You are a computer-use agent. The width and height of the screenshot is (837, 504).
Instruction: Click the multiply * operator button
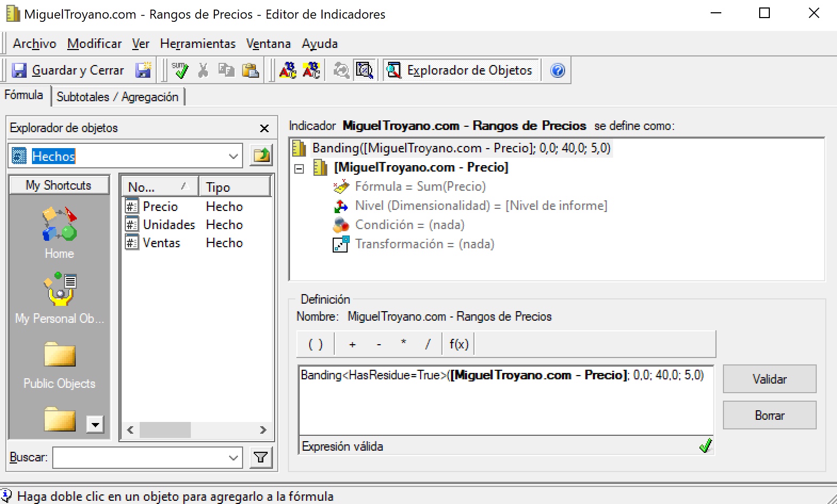pos(404,343)
